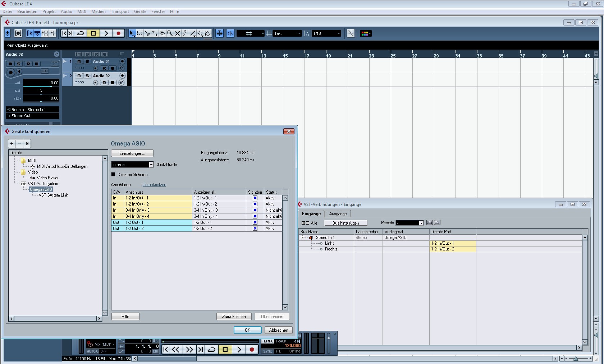Open the 1/16 quantize dropdown
Screen dimensions: 604x364
point(326,33)
